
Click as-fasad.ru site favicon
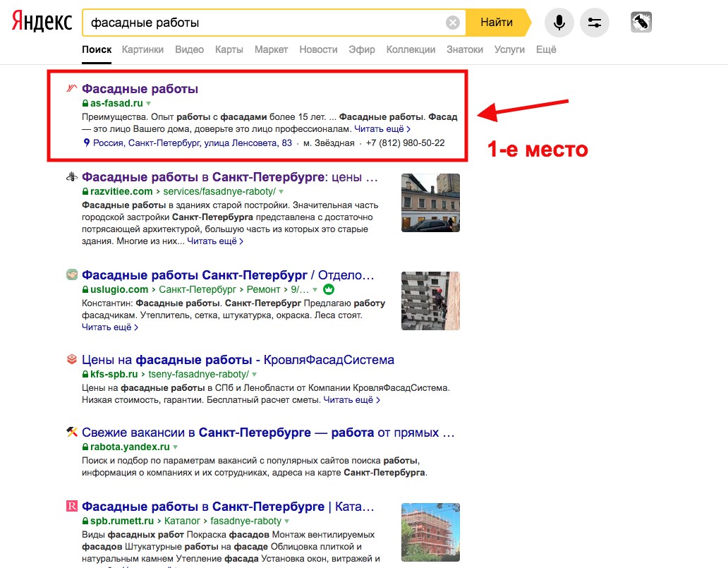pyautogui.click(x=71, y=87)
